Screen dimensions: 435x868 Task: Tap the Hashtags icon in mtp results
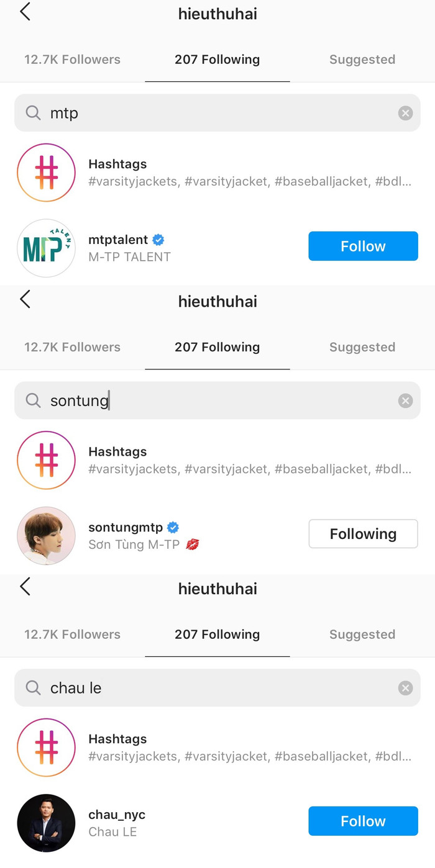pos(46,172)
